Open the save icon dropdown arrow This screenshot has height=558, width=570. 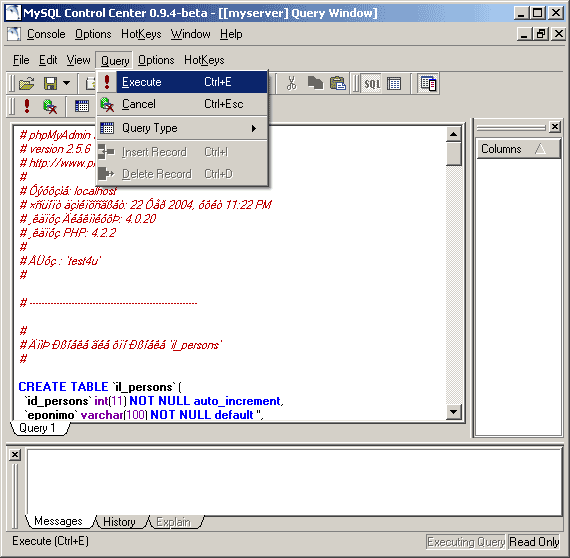(67, 83)
